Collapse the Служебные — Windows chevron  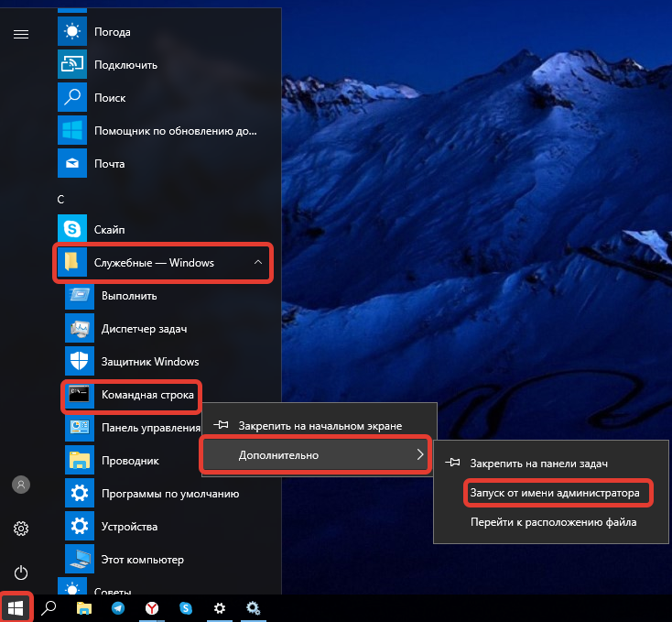pyautogui.click(x=258, y=262)
